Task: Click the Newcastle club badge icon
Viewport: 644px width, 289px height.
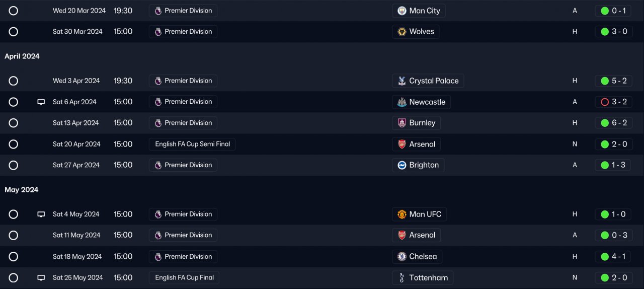Action: (x=401, y=102)
